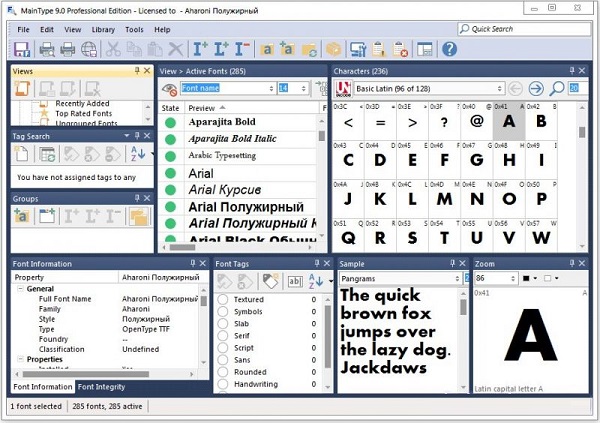Open the white background color dropdown
Screen dimensions: 600x423
tap(557, 278)
